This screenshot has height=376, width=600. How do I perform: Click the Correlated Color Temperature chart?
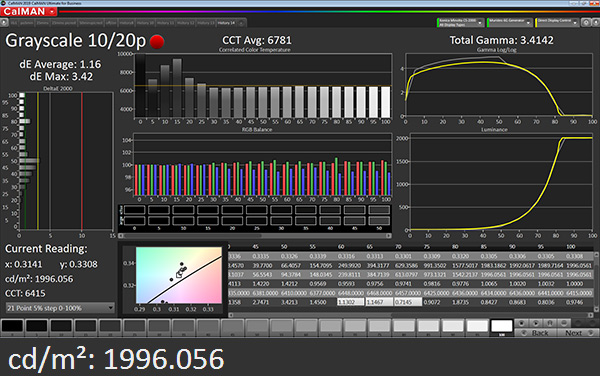click(x=262, y=86)
